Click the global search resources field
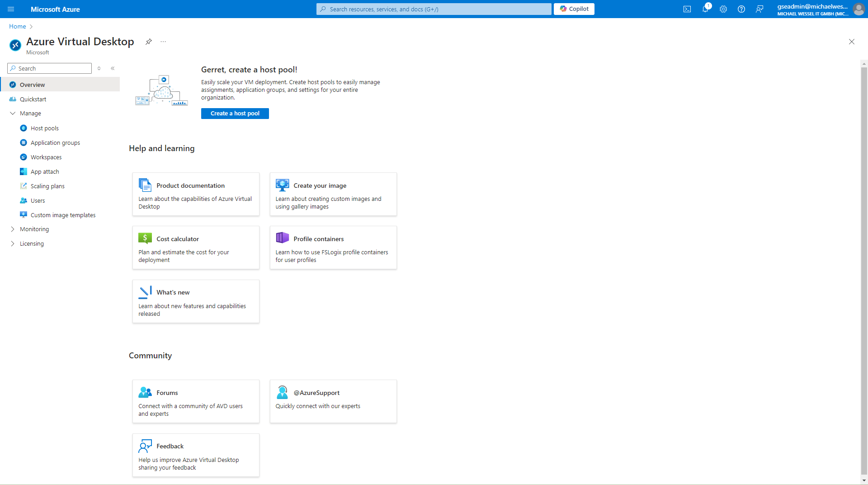Image resolution: width=868 pixels, height=485 pixels. [x=434, y=9]
